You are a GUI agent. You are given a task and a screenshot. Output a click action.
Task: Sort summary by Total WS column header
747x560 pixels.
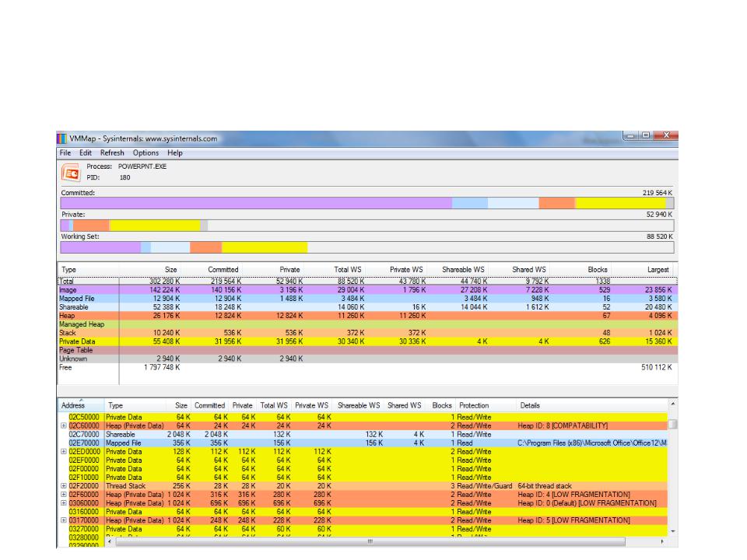coord(335,270)
